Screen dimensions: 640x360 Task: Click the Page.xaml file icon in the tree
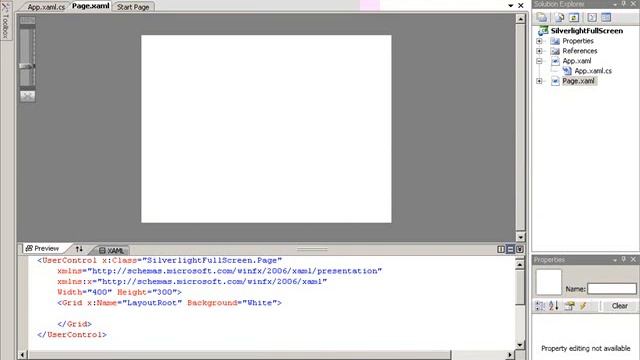[x=555, y=81]
